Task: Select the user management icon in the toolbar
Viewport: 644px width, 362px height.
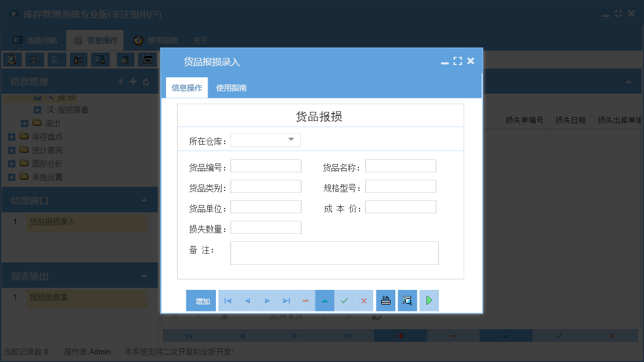Action: pos(79,59)
